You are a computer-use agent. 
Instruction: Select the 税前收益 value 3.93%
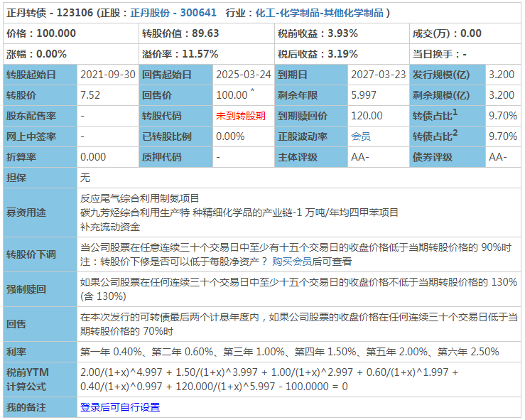[x=342, y=33]
